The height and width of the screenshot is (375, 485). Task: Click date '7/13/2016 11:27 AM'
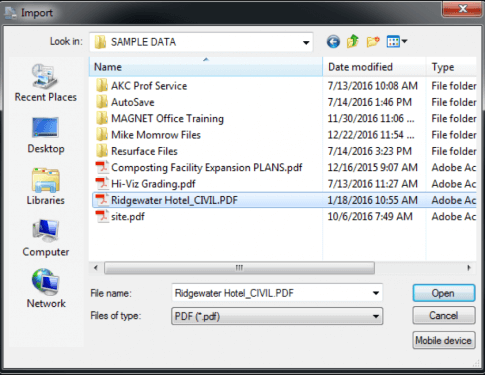click(x=373, y=184)
